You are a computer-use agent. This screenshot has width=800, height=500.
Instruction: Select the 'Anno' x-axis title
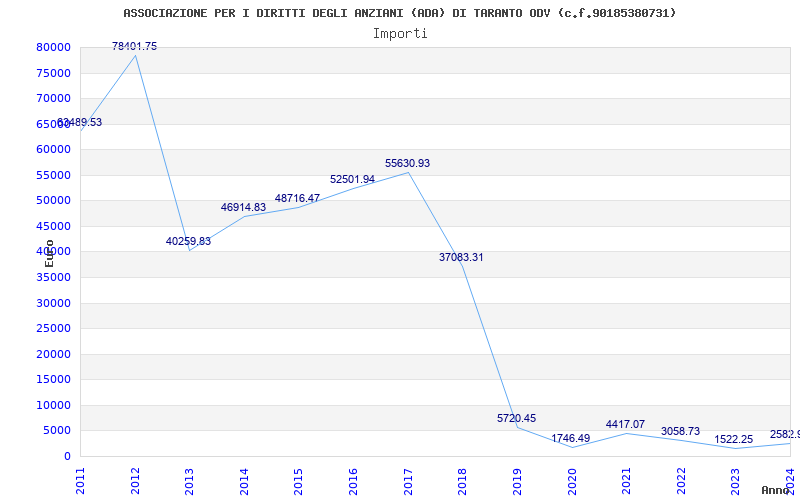tap(775, 490)
